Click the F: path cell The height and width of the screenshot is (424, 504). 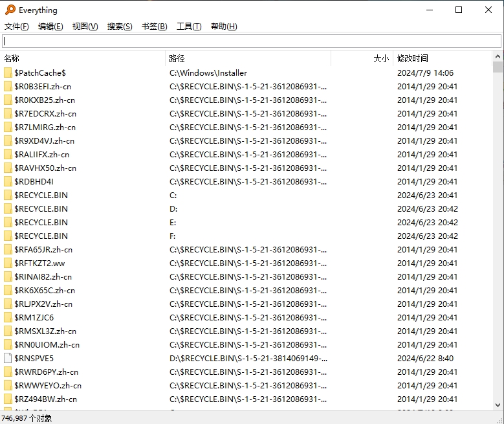(x=172, y=236)
